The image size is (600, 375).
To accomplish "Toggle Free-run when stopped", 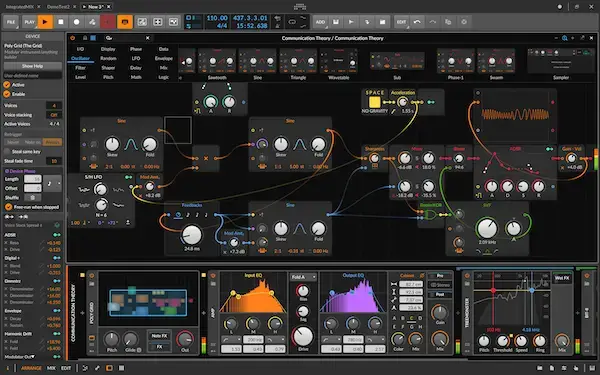I will (8, 207).
